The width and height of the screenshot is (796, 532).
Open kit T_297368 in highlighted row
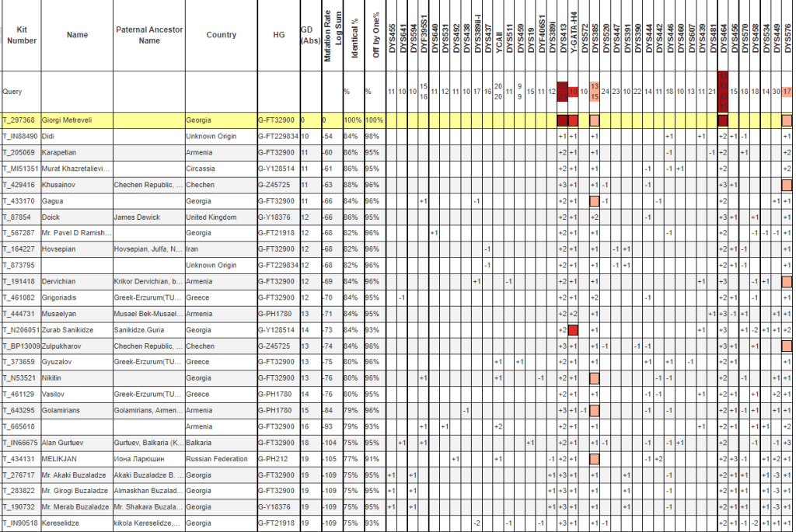(19, 120)
